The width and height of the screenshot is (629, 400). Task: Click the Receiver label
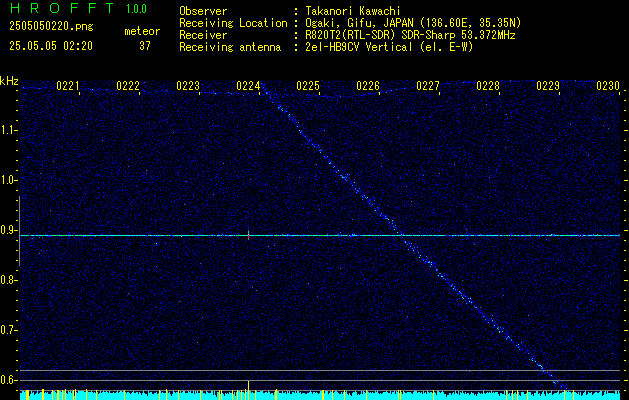(203, 35)
